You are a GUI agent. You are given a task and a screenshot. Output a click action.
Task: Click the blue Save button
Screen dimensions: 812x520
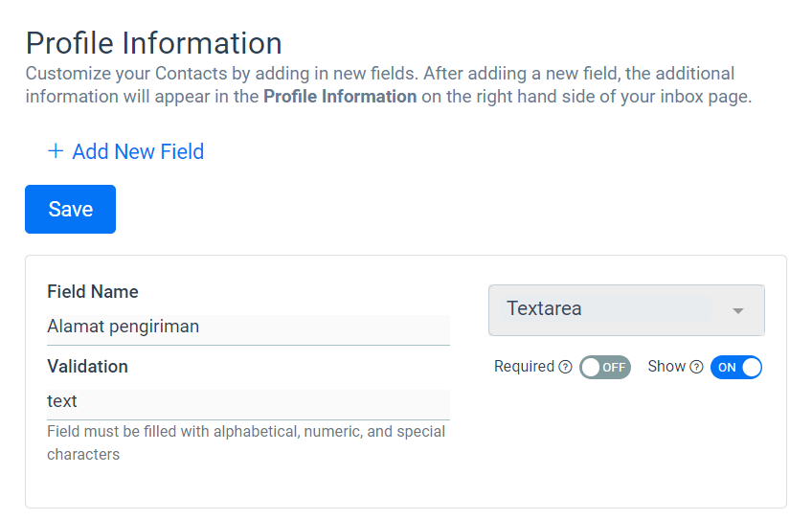pyautogui.click(x=71, y=209)
